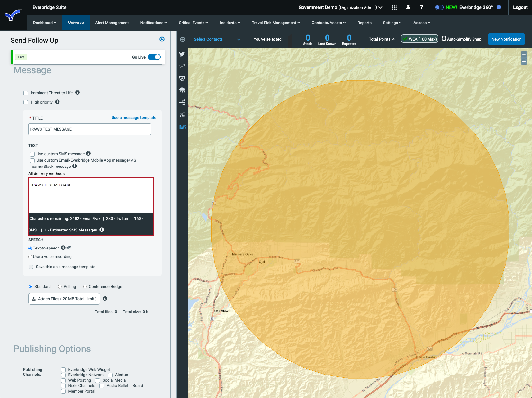Collapse Send Follow Up panel arrow icon
This screenshot has width=532, height=398.
(x=162, y=39)
